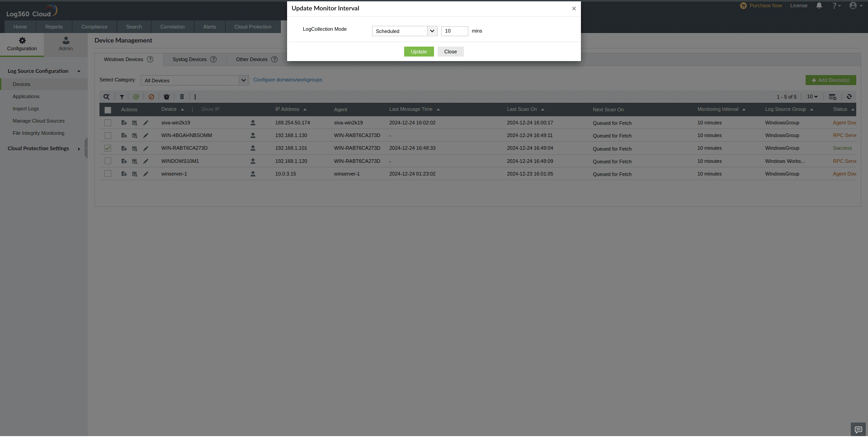Expand Cloud Protection Settings section
This screenshot has height=437, width=868.
point(44,149)
